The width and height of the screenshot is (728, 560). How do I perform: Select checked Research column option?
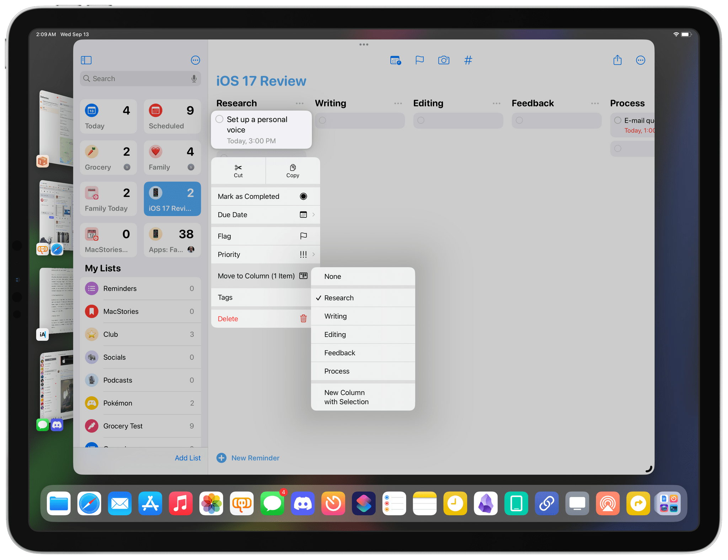point(363,298)
